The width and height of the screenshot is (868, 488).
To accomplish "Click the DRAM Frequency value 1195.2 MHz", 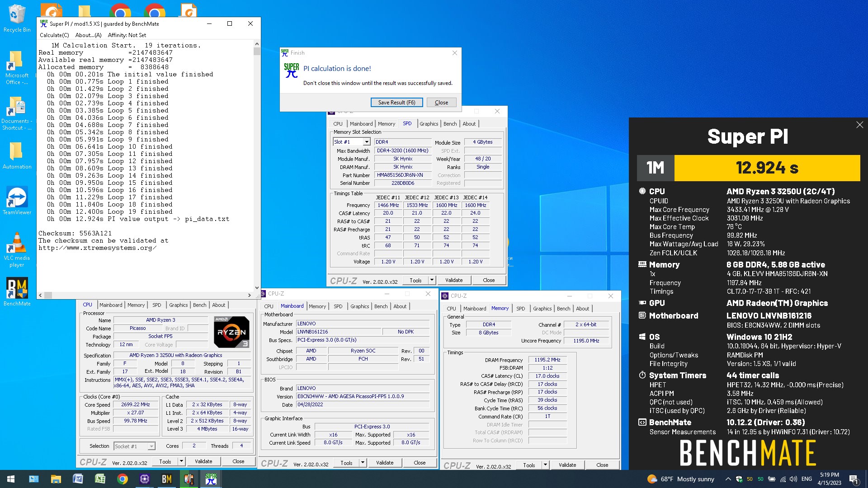I will click(547, 360).
